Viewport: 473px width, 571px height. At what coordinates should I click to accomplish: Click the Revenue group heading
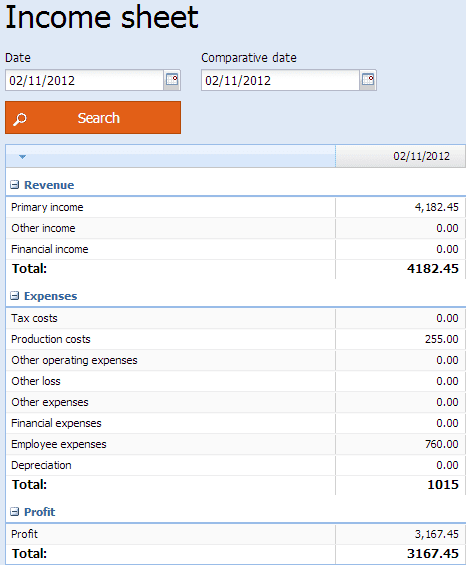coord(49,185)
